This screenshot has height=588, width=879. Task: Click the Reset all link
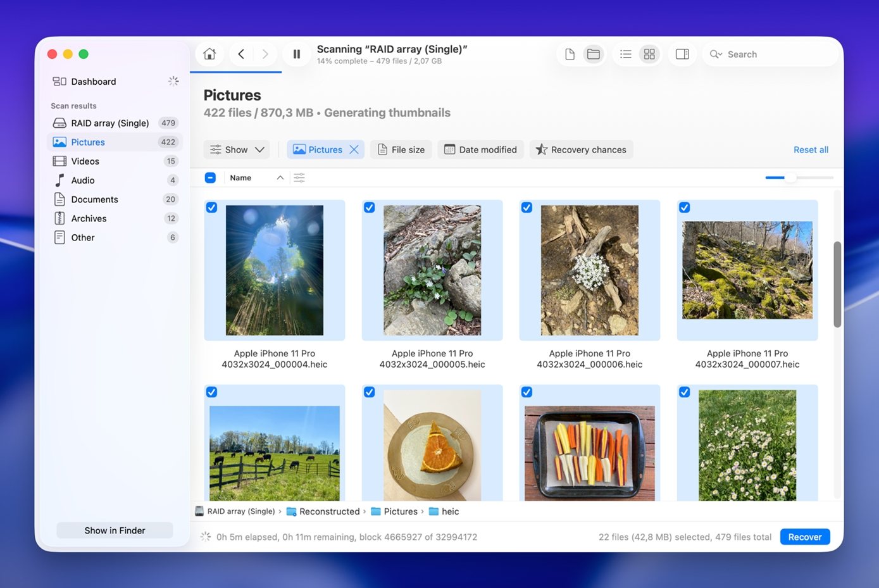[811, 150]
